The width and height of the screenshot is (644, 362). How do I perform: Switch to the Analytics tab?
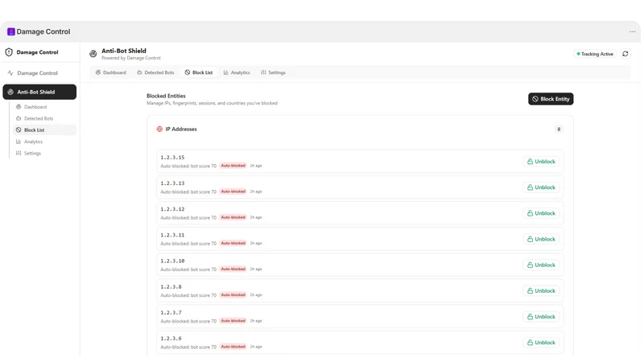pos(237,72)
